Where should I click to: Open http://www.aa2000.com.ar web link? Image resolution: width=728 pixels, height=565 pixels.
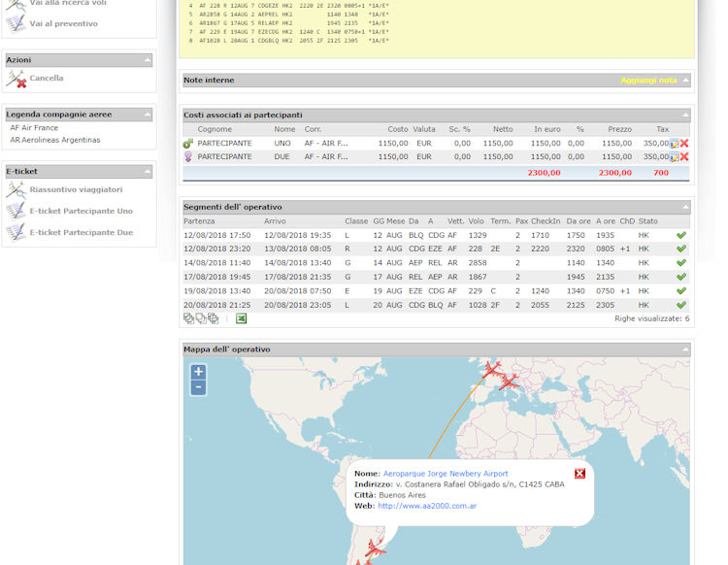point(427,506)
